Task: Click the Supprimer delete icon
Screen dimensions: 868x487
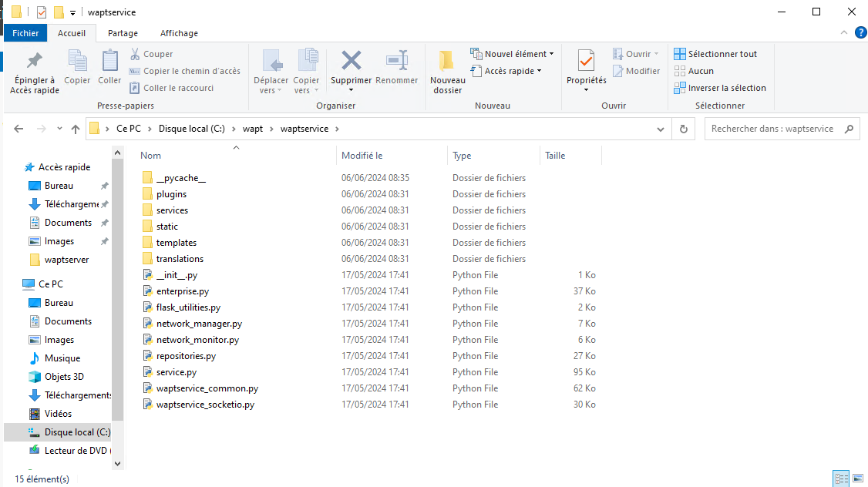Action: (x=351, y=60)
